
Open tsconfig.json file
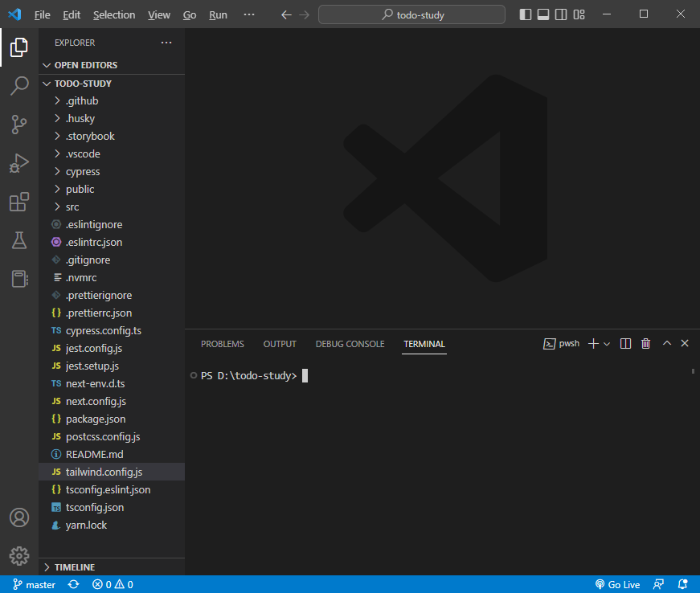coord(112,507)
